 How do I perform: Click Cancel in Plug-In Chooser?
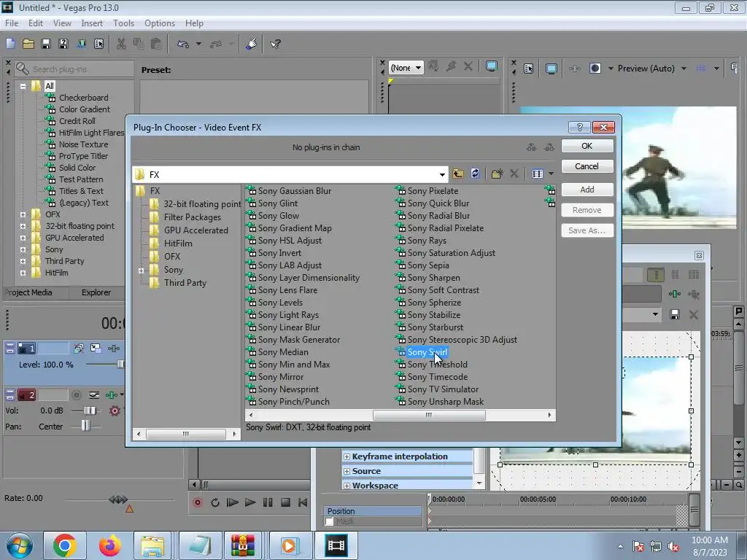(587, 166)
